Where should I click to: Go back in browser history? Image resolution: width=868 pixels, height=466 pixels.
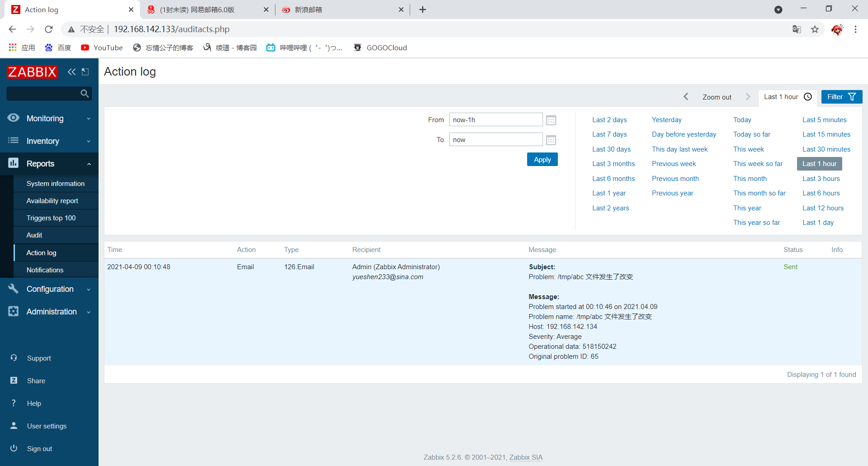click(13, 29)
